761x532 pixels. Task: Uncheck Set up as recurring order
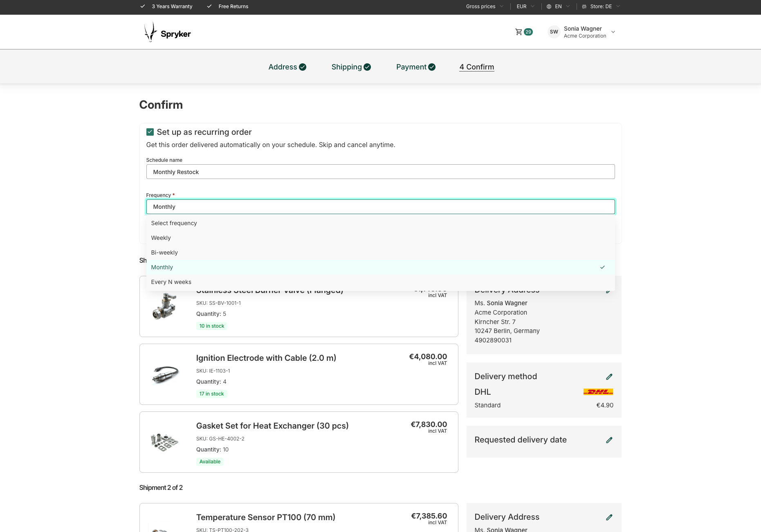click(x=150, y=132)
